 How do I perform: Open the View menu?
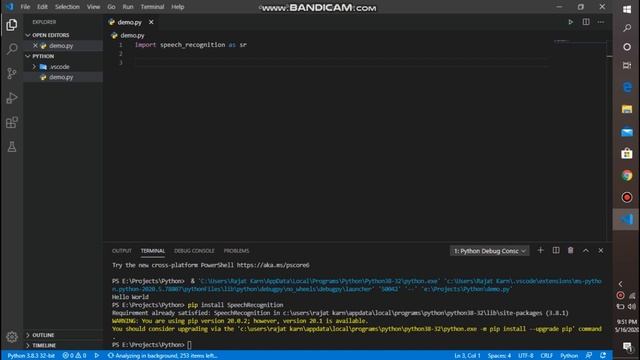93,7
